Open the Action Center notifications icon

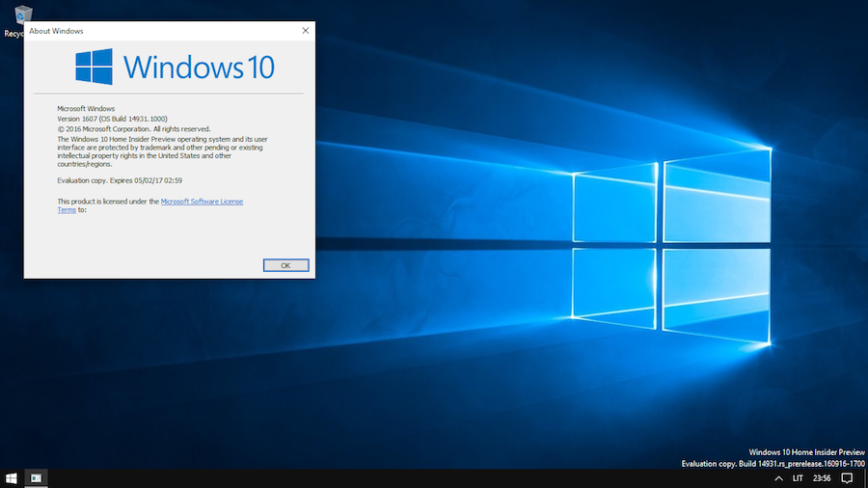tap(846, 478)
